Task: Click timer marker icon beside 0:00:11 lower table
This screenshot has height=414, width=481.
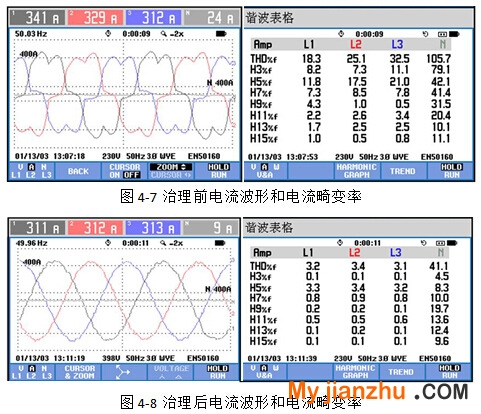Action: pos(340,243)
